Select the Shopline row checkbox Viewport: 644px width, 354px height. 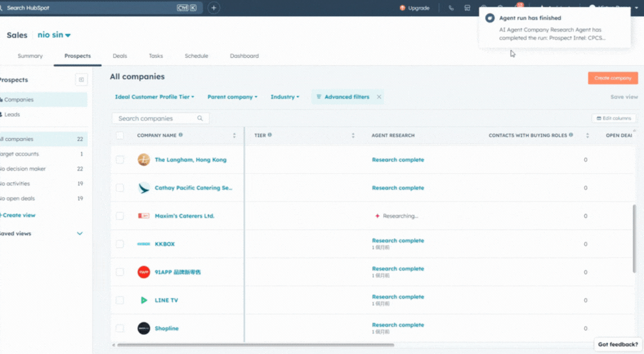pos(120,328)
